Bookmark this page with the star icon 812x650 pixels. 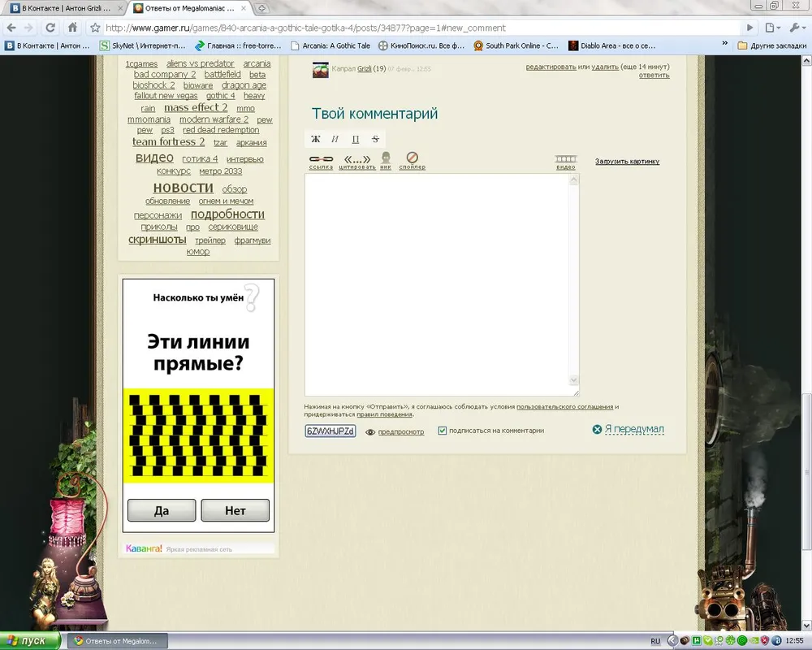click(x=94, y=28)
